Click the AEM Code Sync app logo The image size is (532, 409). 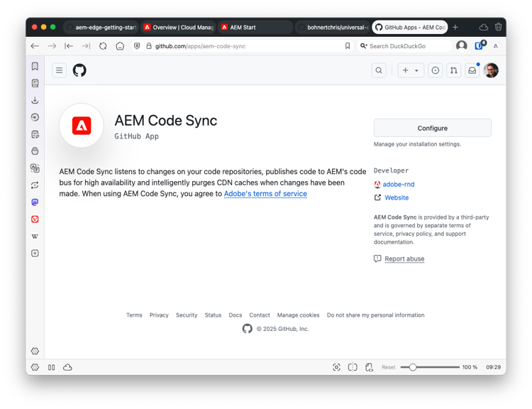pyautogui.click(x=82, y=126)
